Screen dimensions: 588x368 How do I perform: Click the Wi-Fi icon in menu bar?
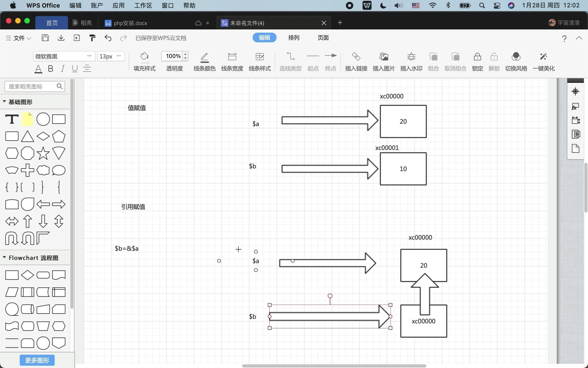tap(433, 5)
